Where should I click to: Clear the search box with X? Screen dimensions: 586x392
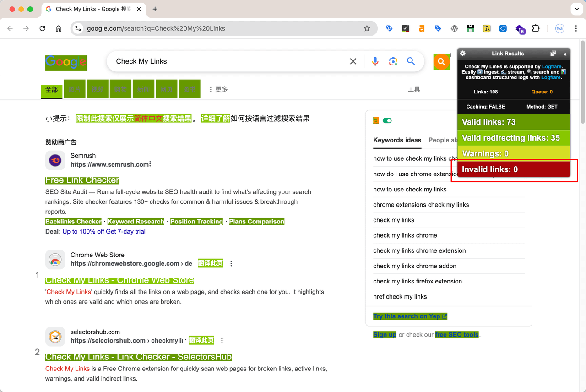353,61
